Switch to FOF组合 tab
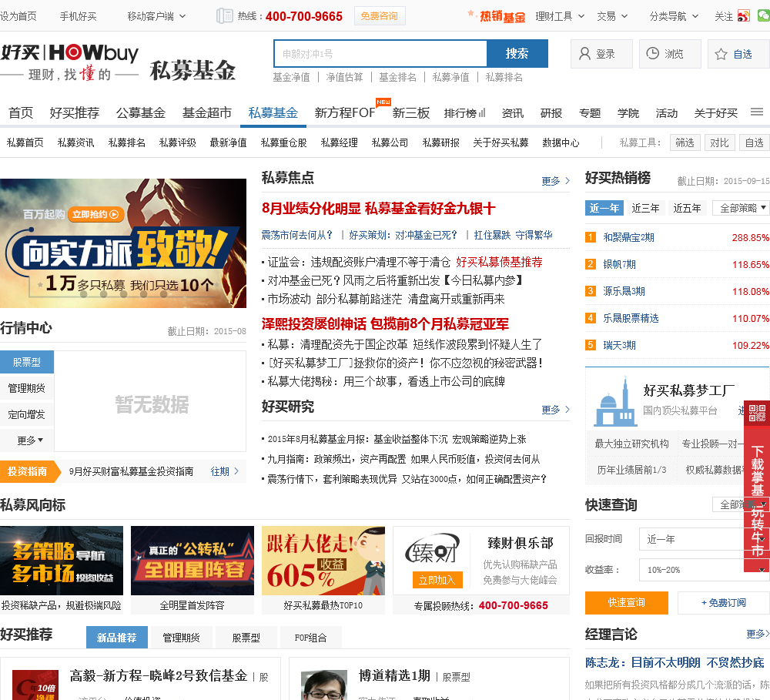 [310, 637]
